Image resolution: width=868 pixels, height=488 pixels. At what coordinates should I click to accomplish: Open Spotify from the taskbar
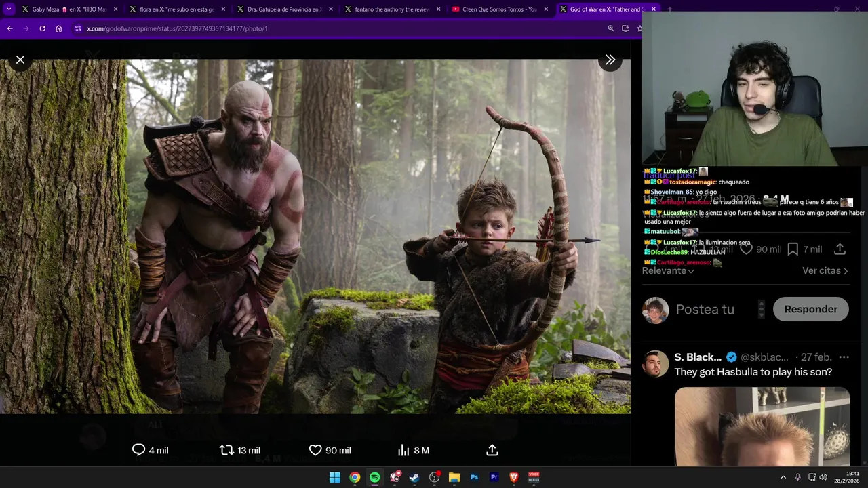click(x=374, y=477)
